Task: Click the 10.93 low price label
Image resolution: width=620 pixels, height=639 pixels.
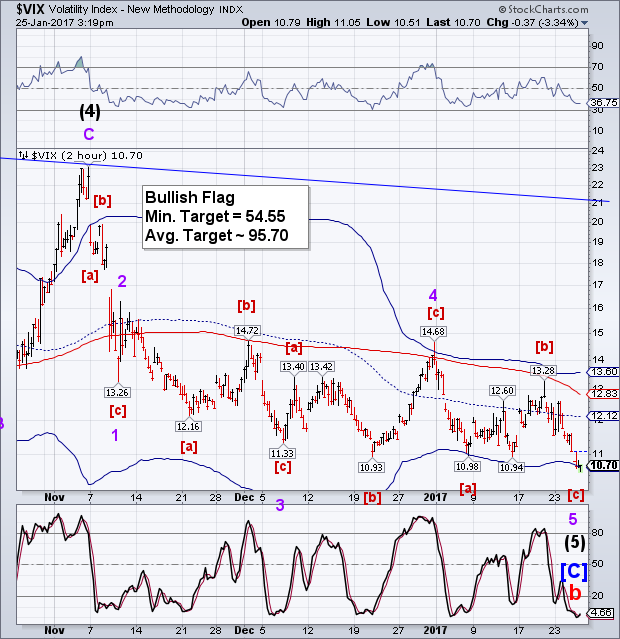Action: point(371,467)
